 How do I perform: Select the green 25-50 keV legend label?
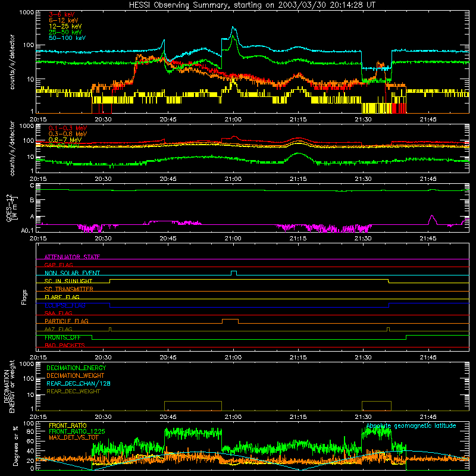[65, 32]
